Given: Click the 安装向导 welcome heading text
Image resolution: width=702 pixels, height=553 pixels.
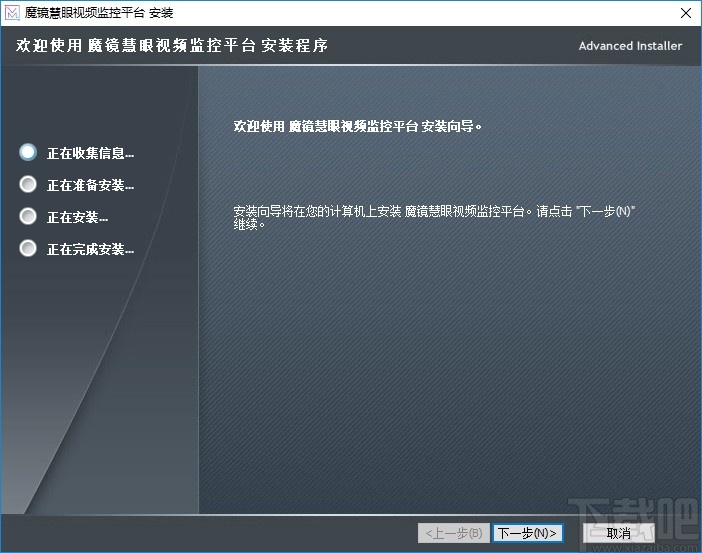Looking at the screenshot, I should click(x=357, y=126).
